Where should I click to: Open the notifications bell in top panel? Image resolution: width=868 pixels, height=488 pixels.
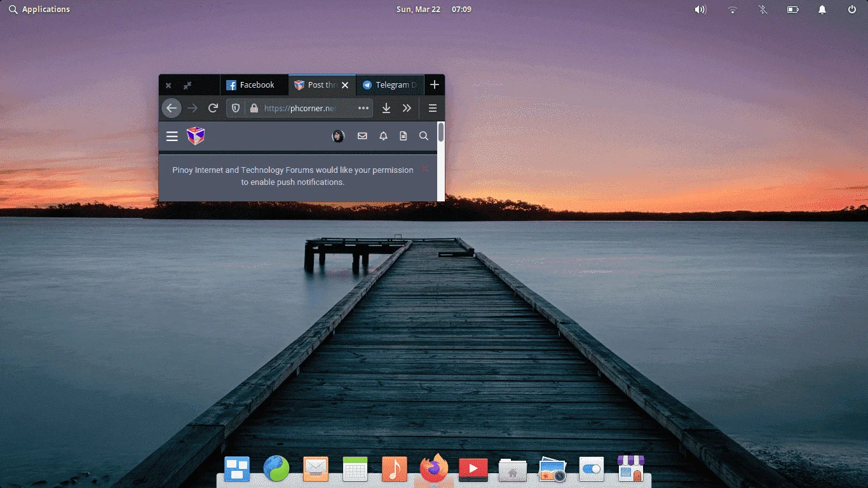822,10
